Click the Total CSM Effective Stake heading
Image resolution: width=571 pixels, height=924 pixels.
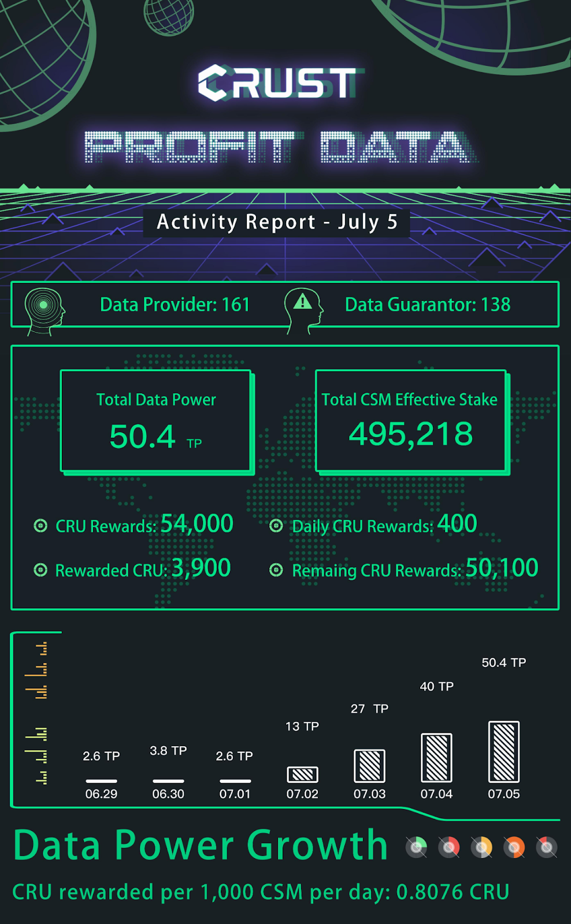(409, 400)
